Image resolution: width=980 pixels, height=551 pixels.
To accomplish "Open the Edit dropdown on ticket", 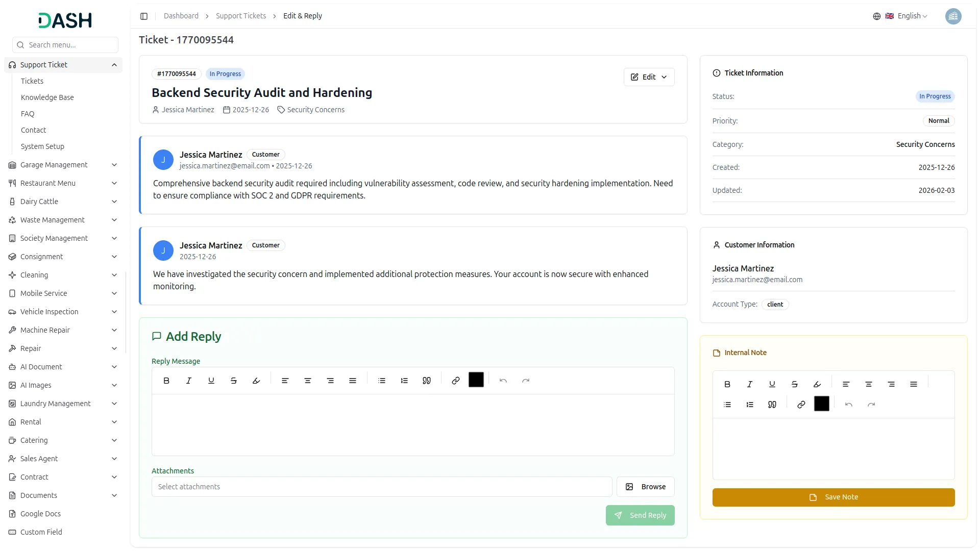I will click(x=649, y=77).
